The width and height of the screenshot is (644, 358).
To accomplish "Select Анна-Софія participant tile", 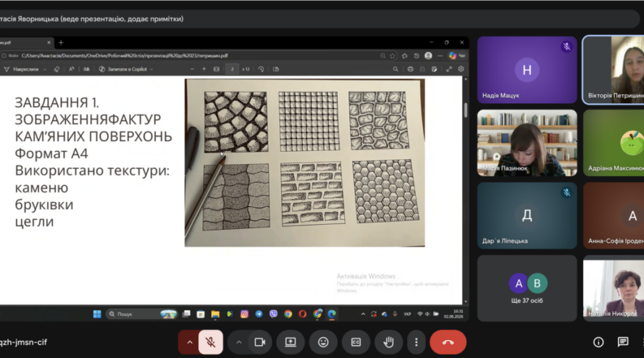I will (x=614, y=216).
